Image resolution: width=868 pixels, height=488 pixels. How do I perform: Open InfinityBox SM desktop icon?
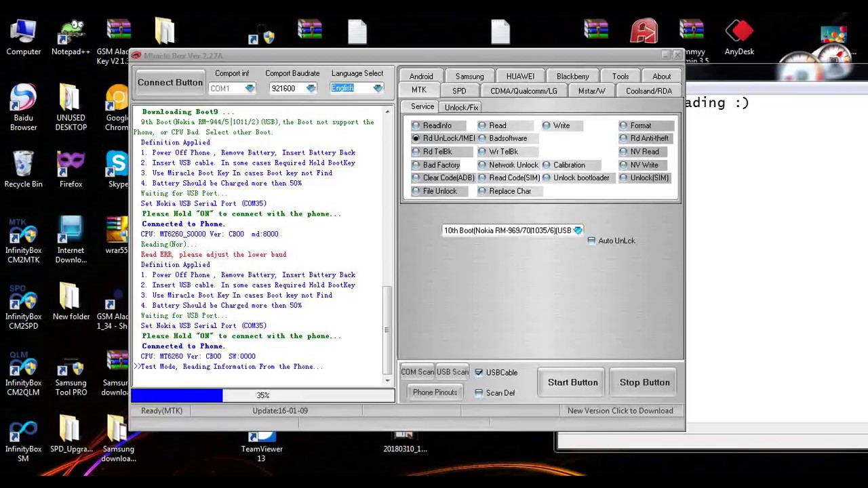[24, 439]
